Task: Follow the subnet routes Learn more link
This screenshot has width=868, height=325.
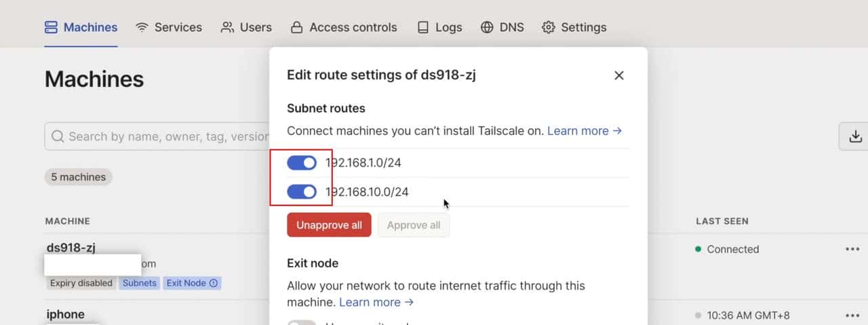Action: [x=584, y=131]
